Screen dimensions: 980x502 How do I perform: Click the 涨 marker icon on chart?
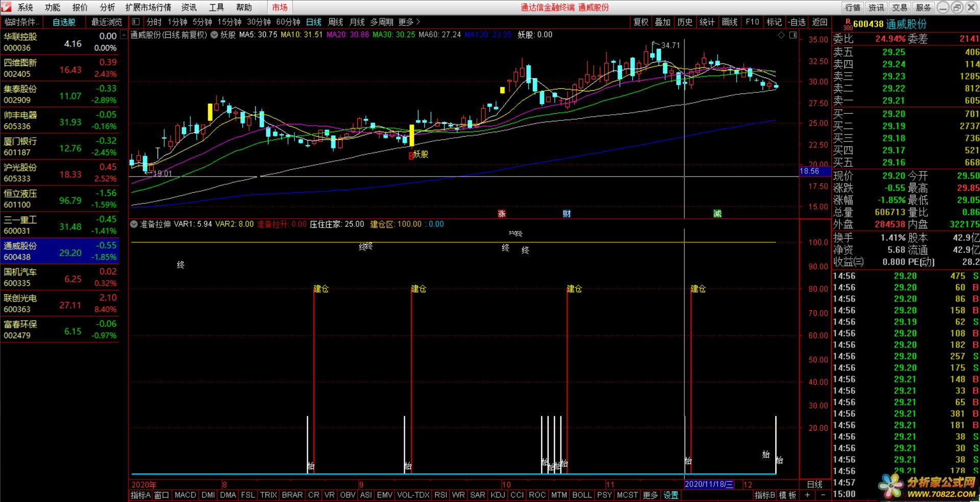[x=502, y=214]
